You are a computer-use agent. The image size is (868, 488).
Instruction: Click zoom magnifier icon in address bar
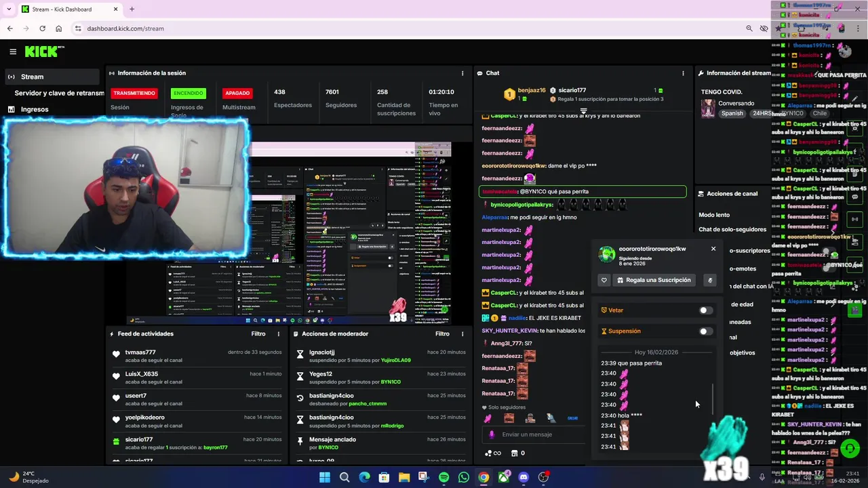(x=749, y=28)
